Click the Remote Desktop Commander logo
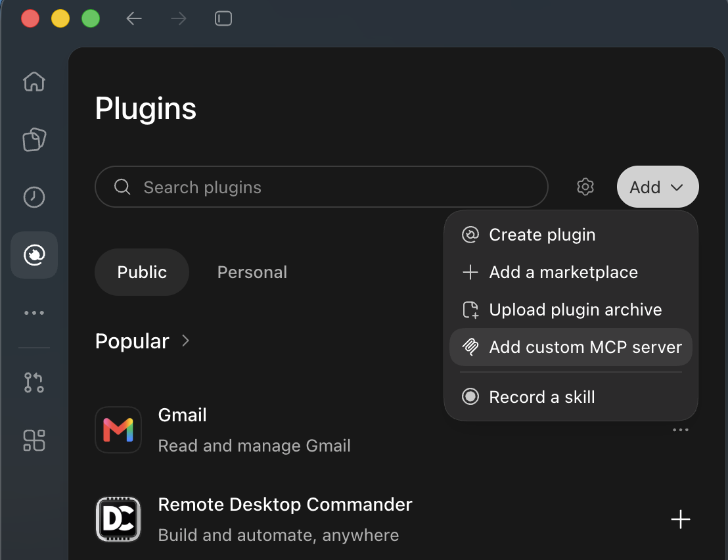 click(x=118, y=519)
